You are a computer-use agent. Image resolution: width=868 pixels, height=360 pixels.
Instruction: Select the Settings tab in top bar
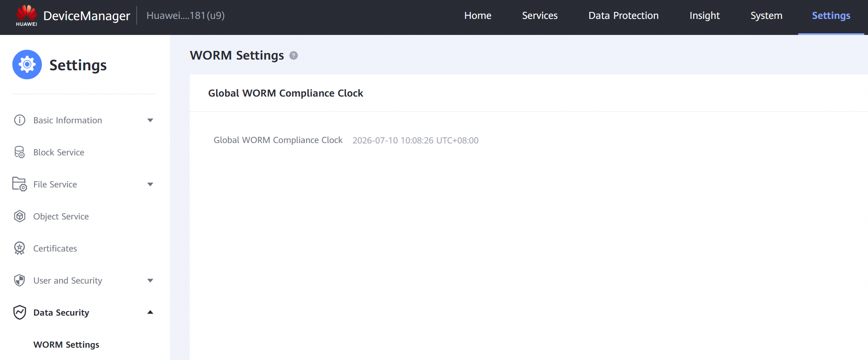831,16
